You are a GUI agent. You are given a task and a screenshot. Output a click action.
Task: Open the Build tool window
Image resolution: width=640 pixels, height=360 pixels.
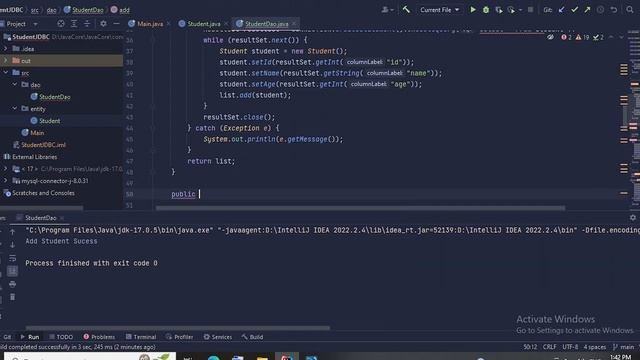(252, 337)
